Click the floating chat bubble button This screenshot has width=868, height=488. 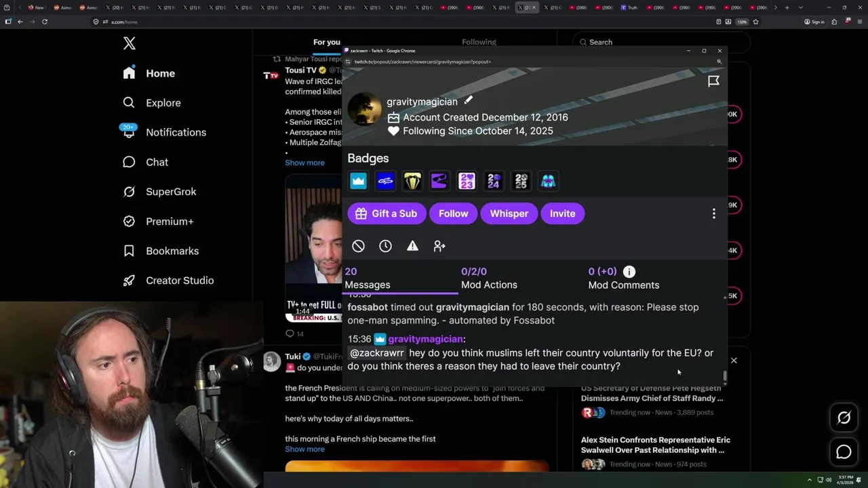click(844, 451)
